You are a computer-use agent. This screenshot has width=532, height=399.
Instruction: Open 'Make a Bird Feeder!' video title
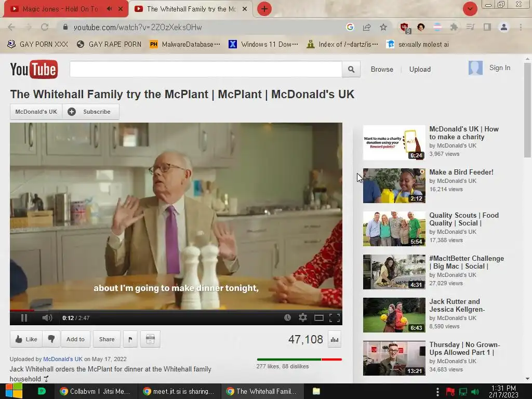click(461, 172)
